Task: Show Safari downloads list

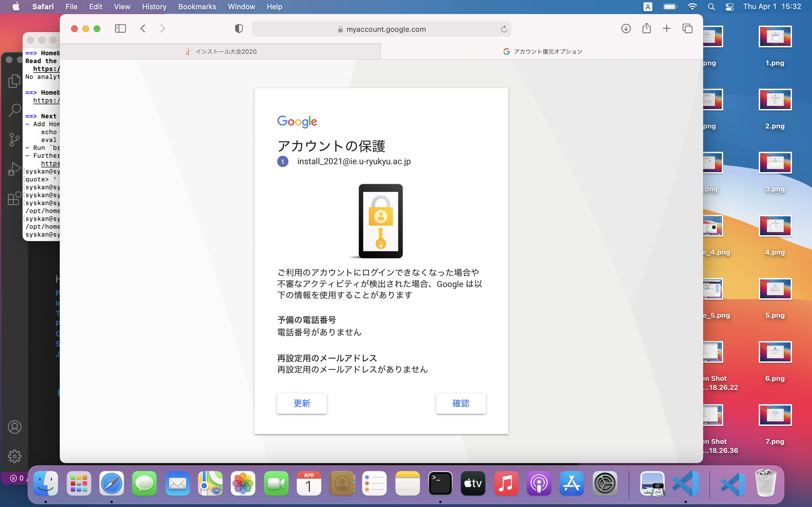Action: click(x=626, y=28)
